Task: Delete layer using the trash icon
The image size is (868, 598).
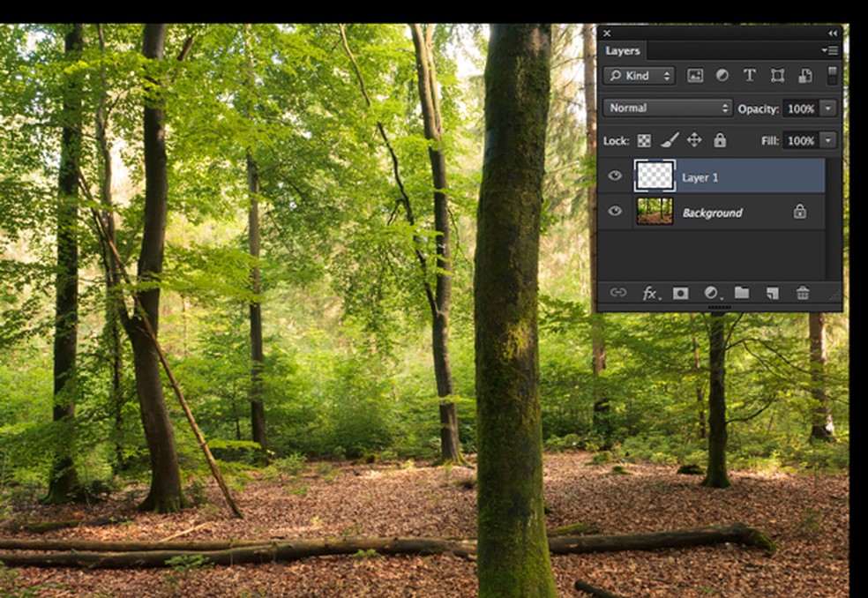Action: tap(803, 294)
